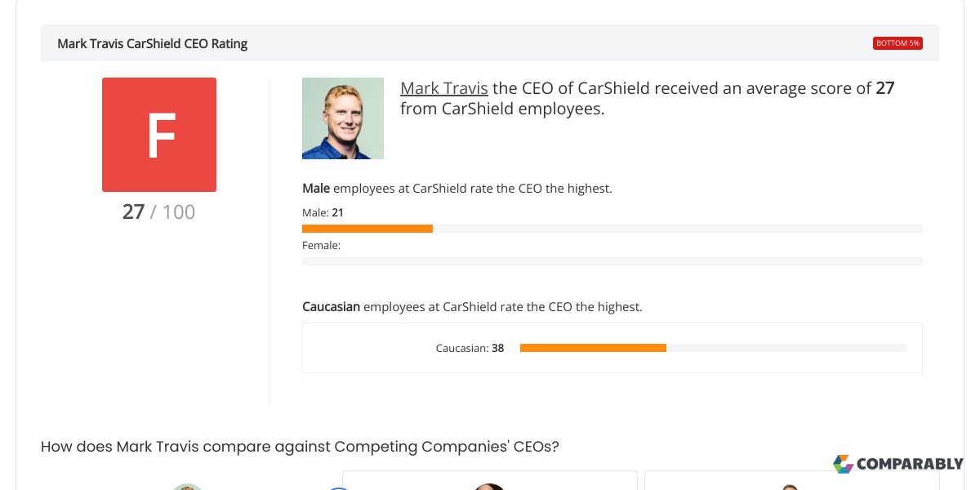
Task: Click the red F grade badge
Action: click(x=159, y=135)
